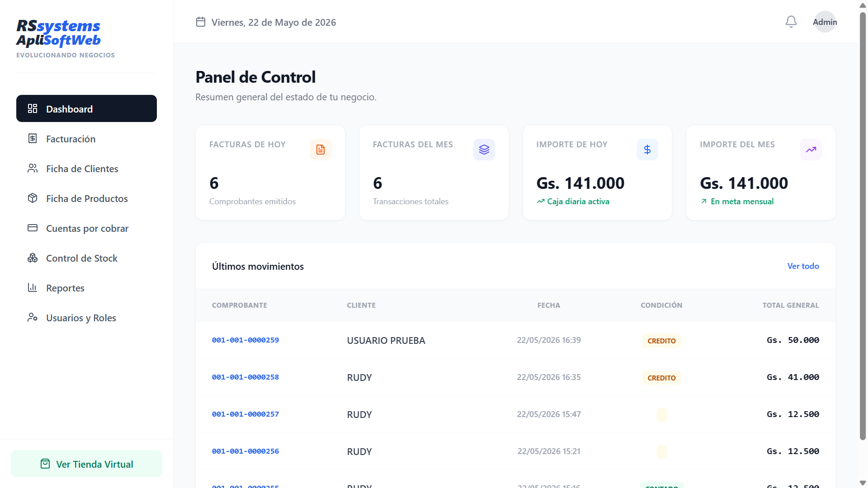
Task: Click the Últimos movimientos heading
Action: click(258, 266)
